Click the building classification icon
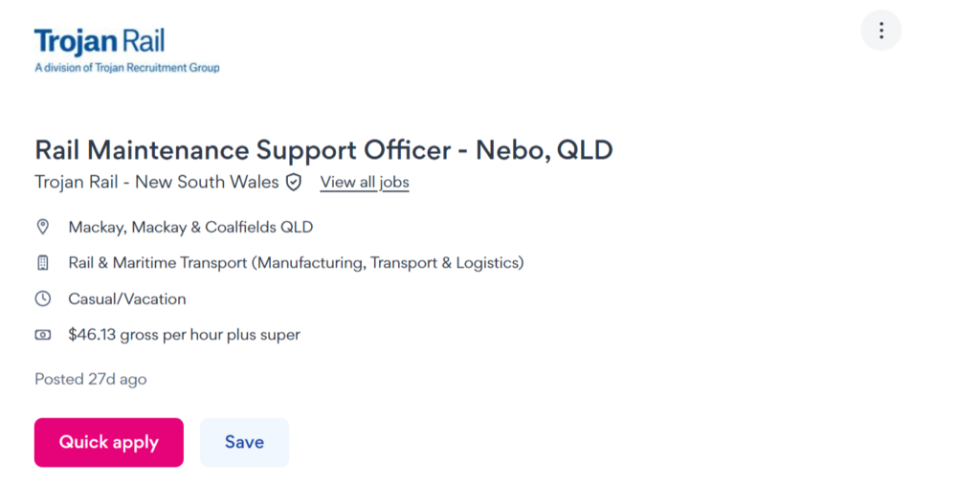The height and width of the screenshot is (486, 980). coord(42,262)
